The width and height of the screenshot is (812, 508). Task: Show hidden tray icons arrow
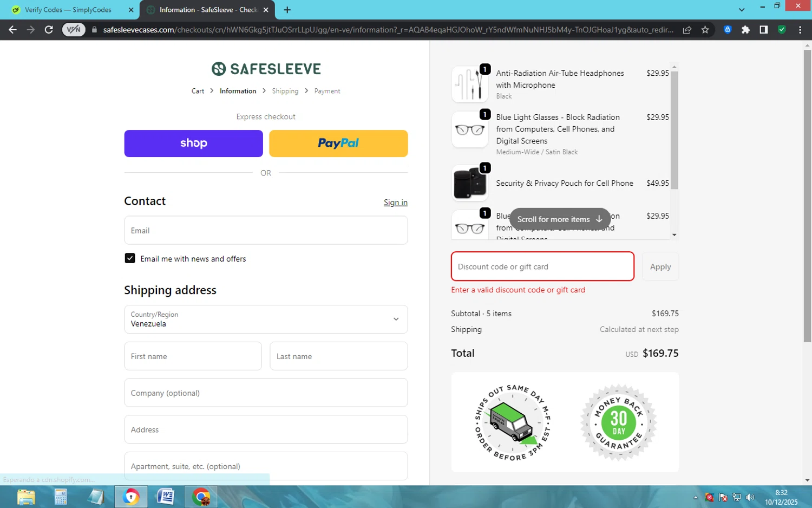696,497
